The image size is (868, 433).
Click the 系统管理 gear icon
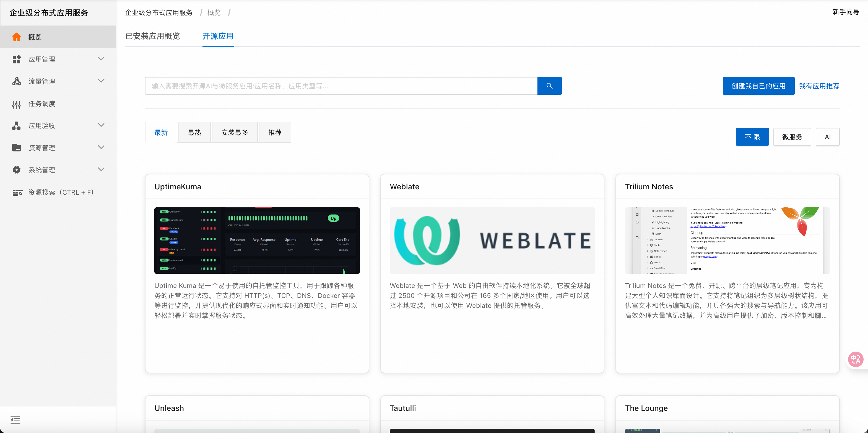click(x=17, y=170)
